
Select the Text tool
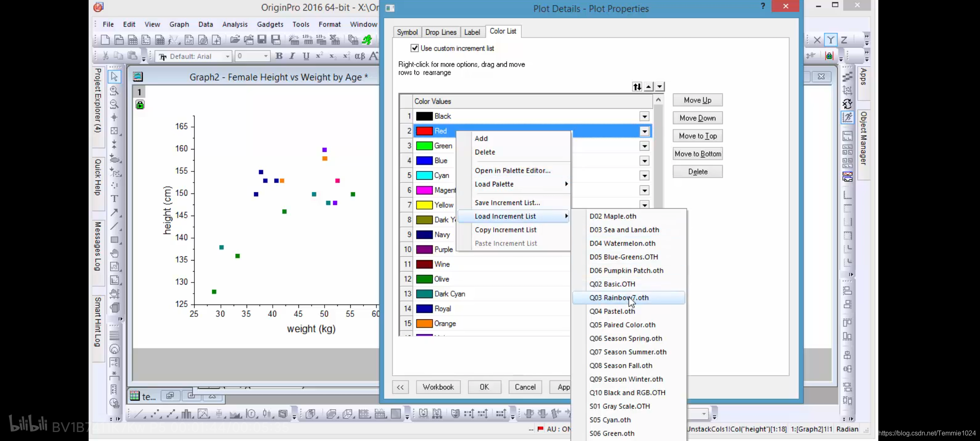pos(114,199)
